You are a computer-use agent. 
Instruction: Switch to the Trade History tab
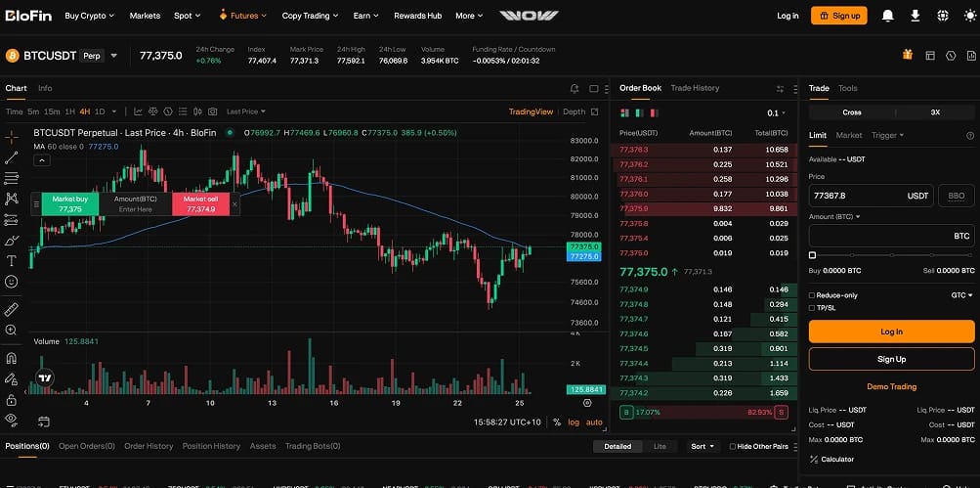coord(695,88)
